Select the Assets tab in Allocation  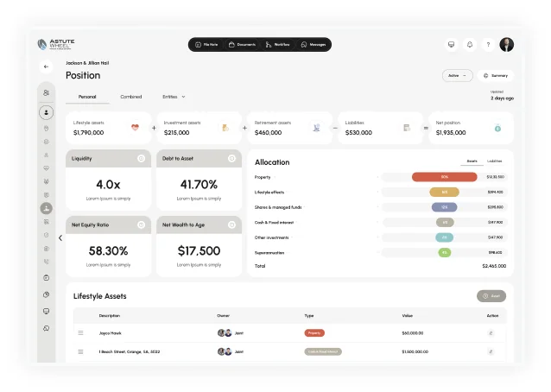(472, 161)
